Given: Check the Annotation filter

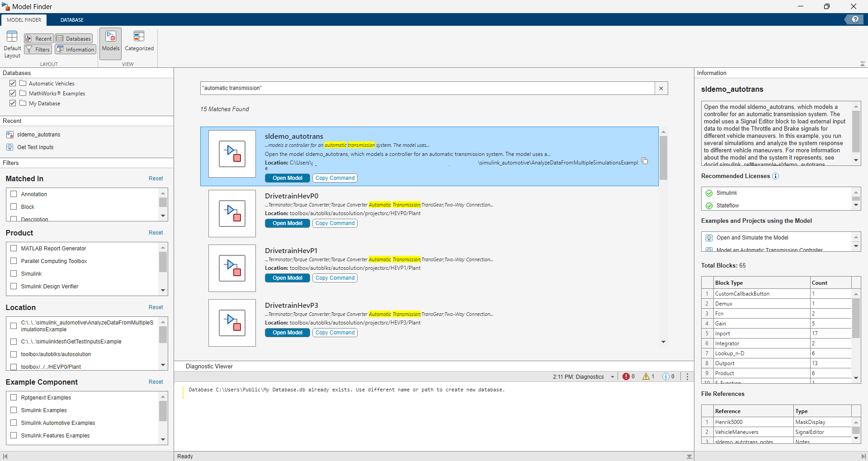Looking at the screenshot, I should (x=14, y=194).
